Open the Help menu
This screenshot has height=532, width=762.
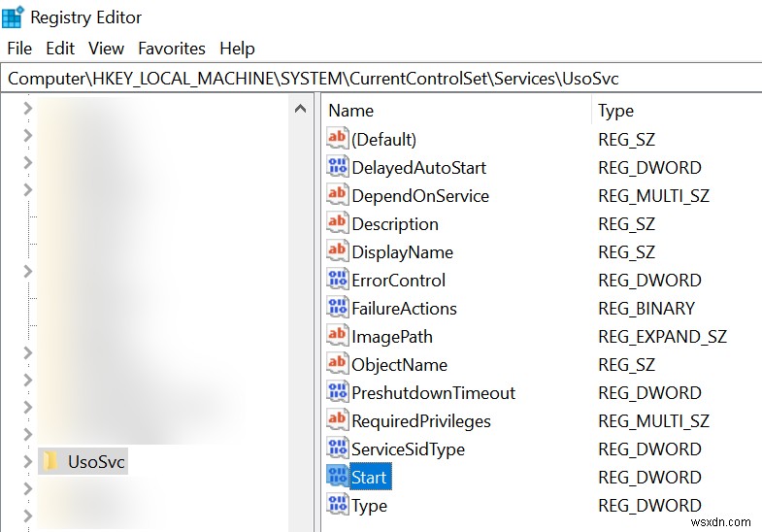click(x=237, y=49)
